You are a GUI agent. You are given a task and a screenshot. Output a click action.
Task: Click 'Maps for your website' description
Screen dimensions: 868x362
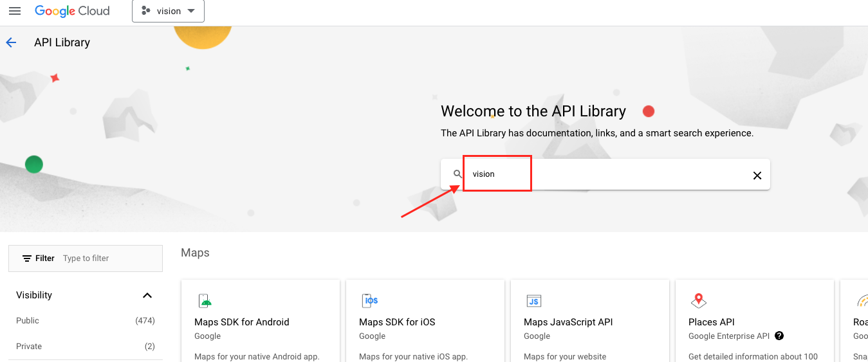[565, 356]
